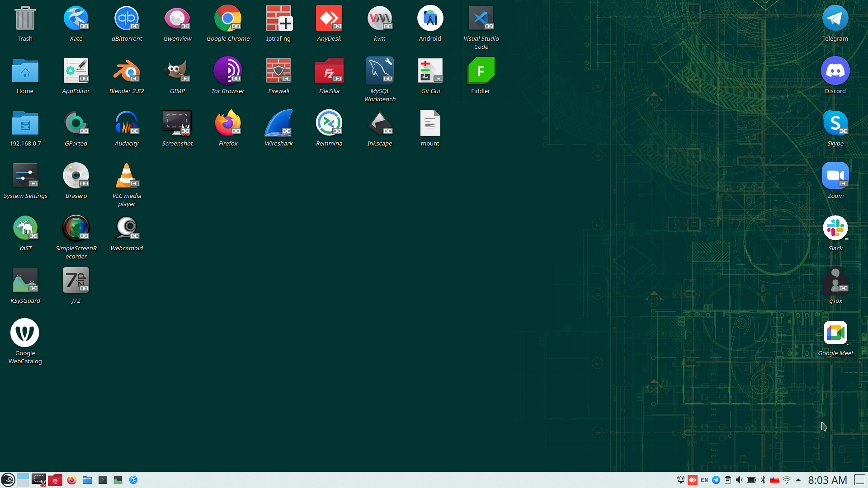
Task: Open the Fiddler application icon
Action: (x=481, y=71)
